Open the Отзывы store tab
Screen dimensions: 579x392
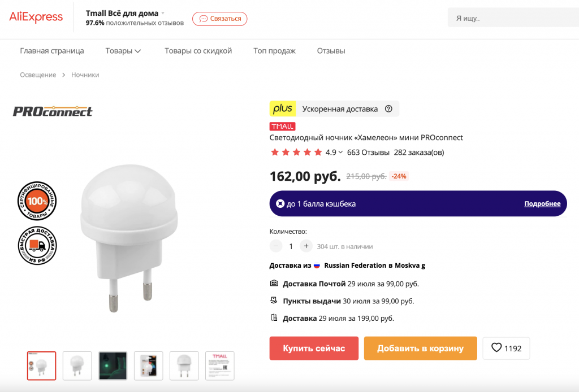point(331,51)
